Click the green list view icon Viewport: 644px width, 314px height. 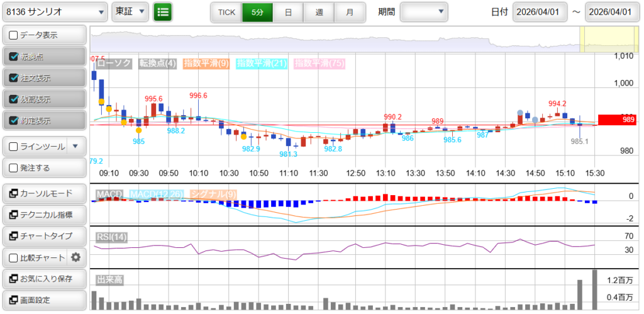pos(163,11)
